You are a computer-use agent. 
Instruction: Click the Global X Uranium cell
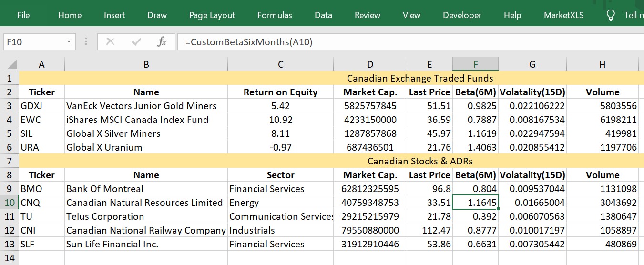point(146,147)
